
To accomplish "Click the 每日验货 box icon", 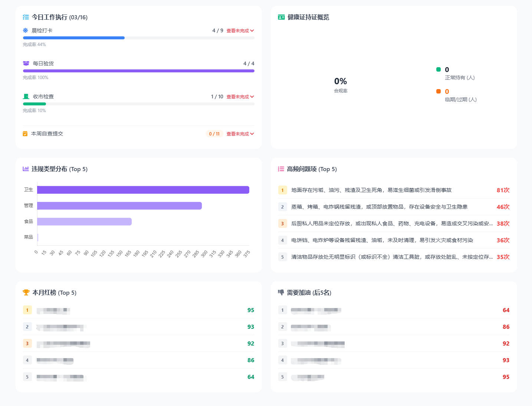I will tap(26, 63).
